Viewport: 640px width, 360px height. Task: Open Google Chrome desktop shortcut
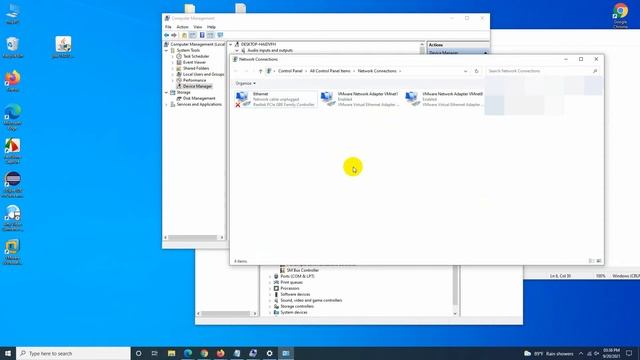620,15
